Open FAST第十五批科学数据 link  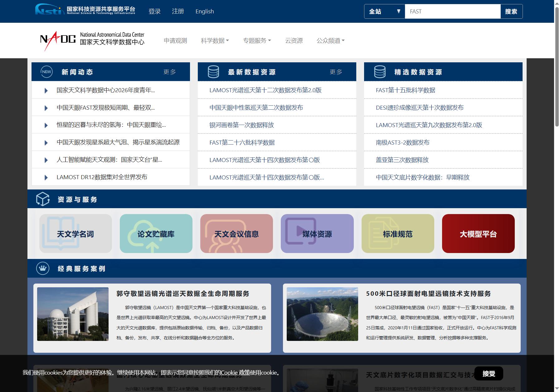(x=406, y=90)
